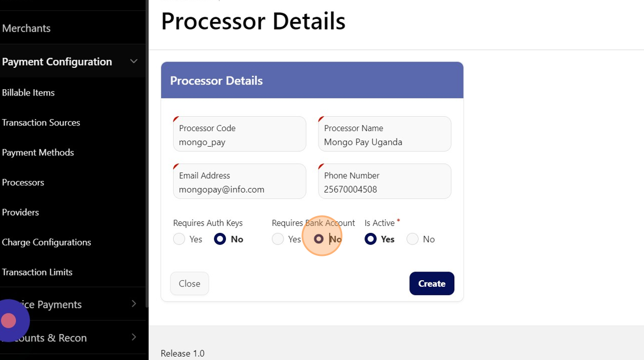Go to Transaction Limits
The image size is (644, 360).
click(37, 272)
